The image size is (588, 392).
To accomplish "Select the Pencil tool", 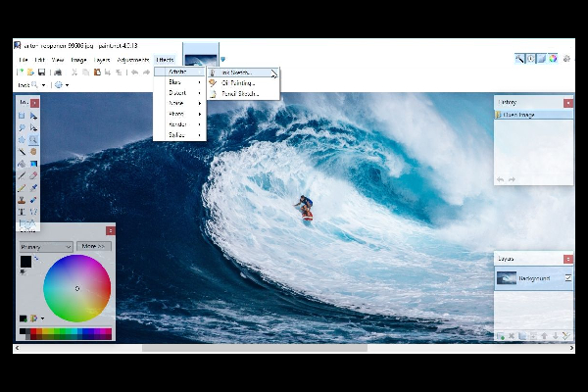I will click(x=23, y=187).
